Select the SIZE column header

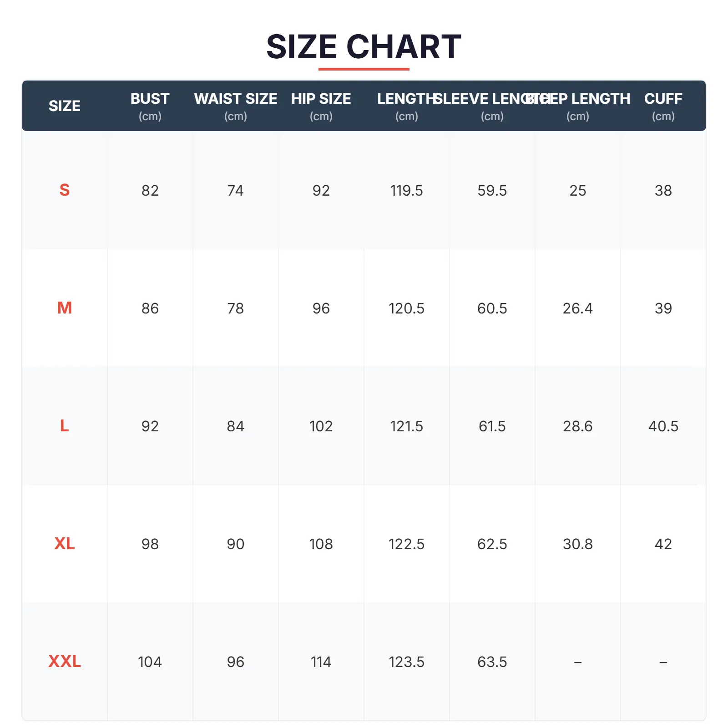(65, 106)
